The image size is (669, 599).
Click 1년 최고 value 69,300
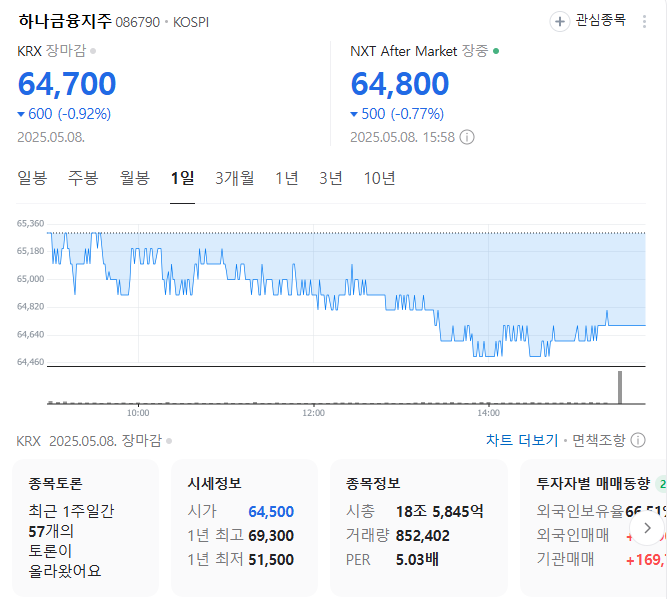tap(271, 535)
